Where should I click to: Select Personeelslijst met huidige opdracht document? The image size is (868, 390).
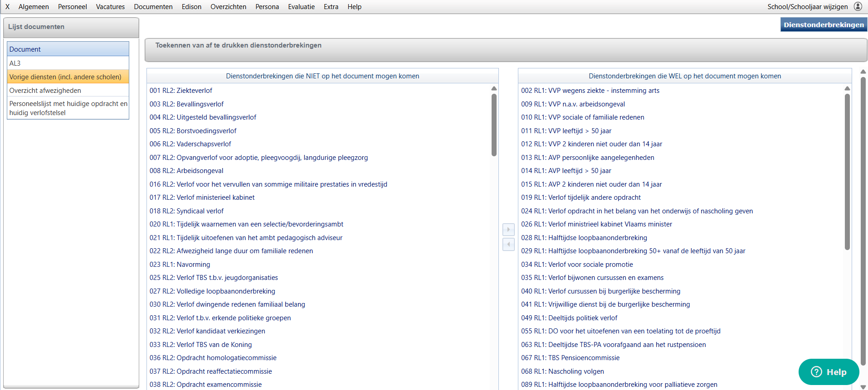coord(68,108)
